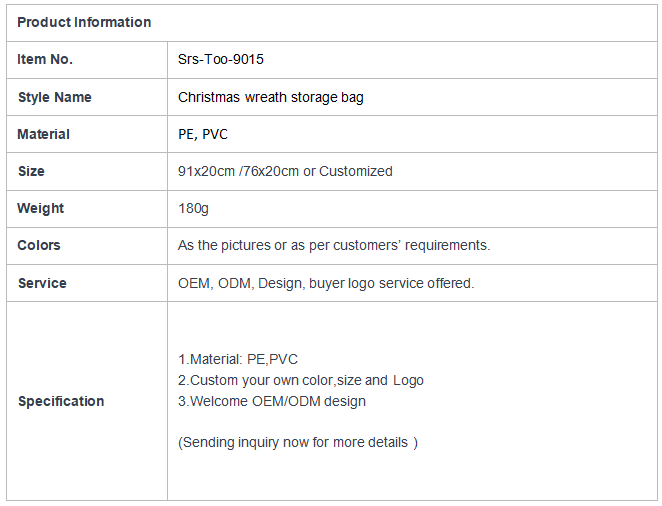
Task: Select the Item No. label cell
Action: pos(87,60)
